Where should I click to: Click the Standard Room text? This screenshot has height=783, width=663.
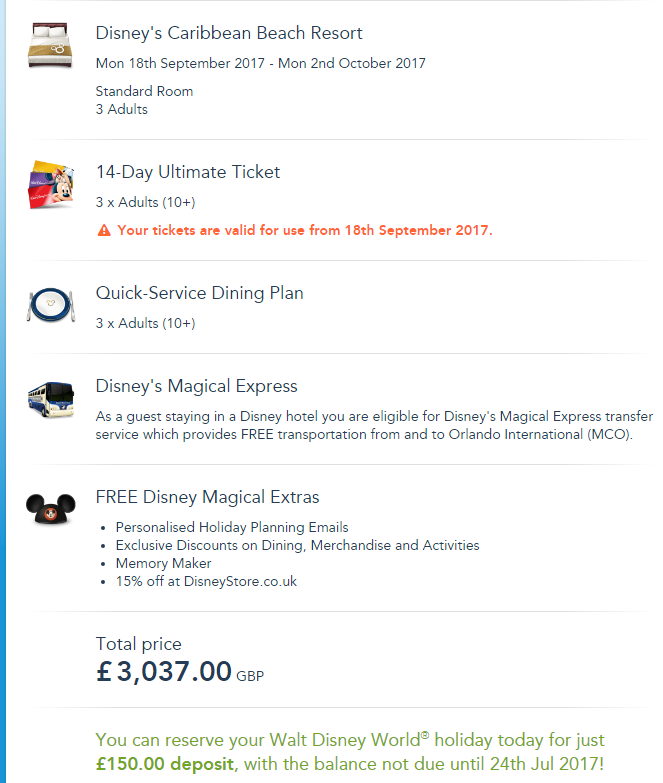144,91
